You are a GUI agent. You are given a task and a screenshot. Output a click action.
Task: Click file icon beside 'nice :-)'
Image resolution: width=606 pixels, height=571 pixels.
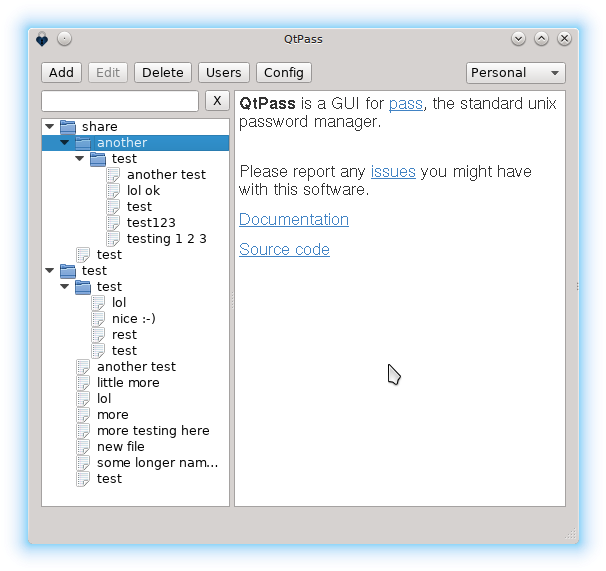point(98,319)
